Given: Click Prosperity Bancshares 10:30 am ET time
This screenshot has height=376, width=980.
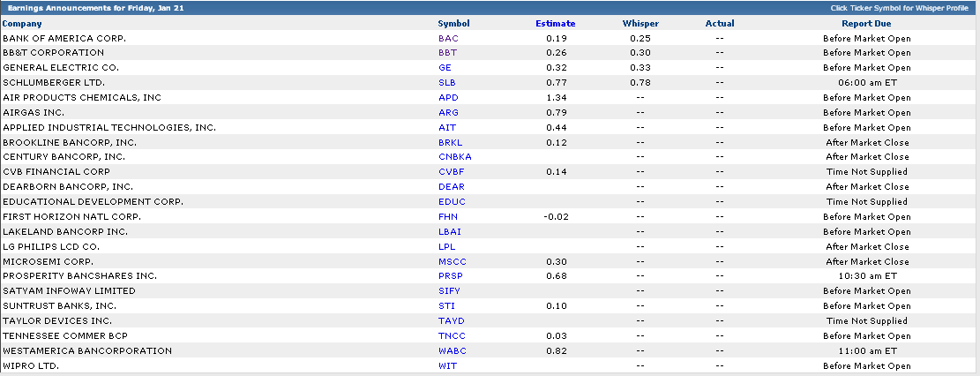Looking at the screenshot, I should click(x=867, y=276).
